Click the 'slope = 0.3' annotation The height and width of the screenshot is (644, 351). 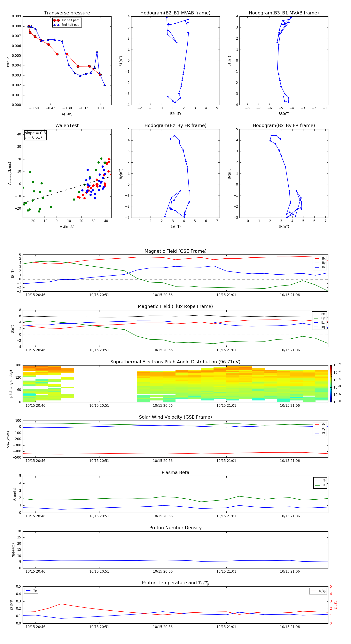35,133
